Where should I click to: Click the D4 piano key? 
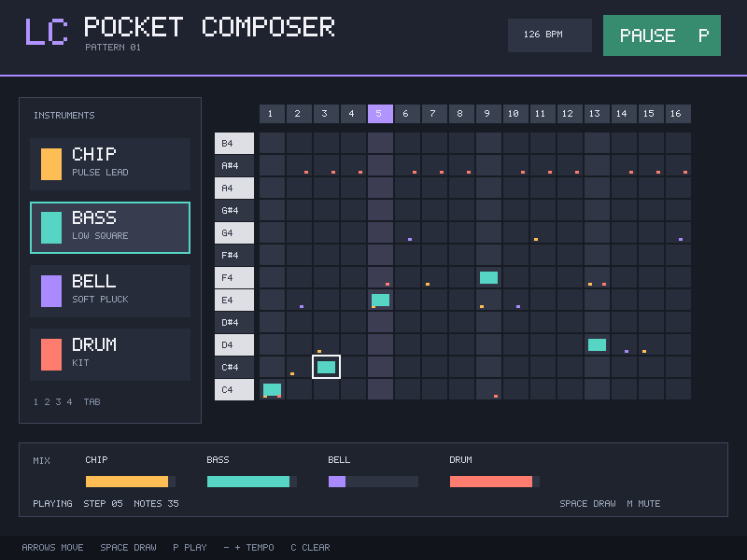pyautogui.click(x=234, y=344)
